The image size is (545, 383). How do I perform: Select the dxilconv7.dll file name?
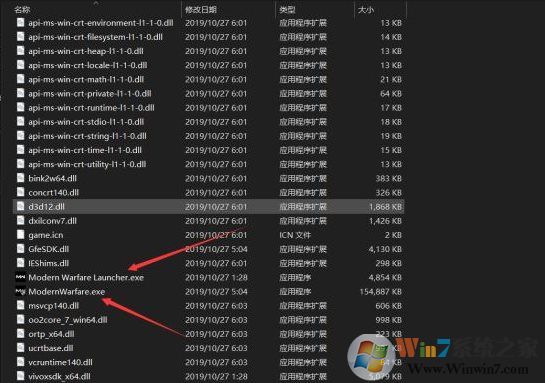click(52, 221)
